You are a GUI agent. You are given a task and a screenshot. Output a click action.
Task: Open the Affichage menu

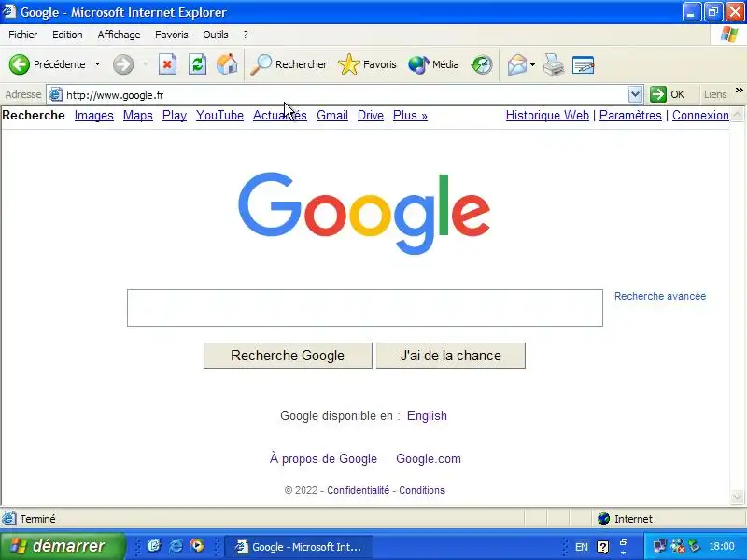point(120,35)
